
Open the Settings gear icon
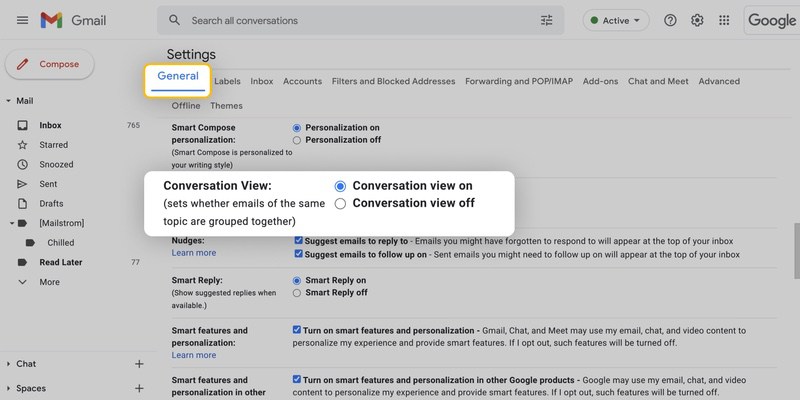click(697, 20)
